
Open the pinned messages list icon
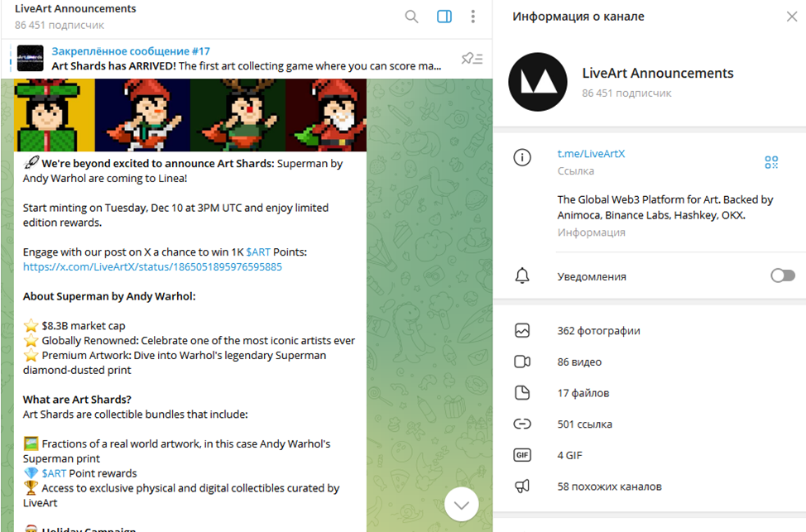coord(472,59)
